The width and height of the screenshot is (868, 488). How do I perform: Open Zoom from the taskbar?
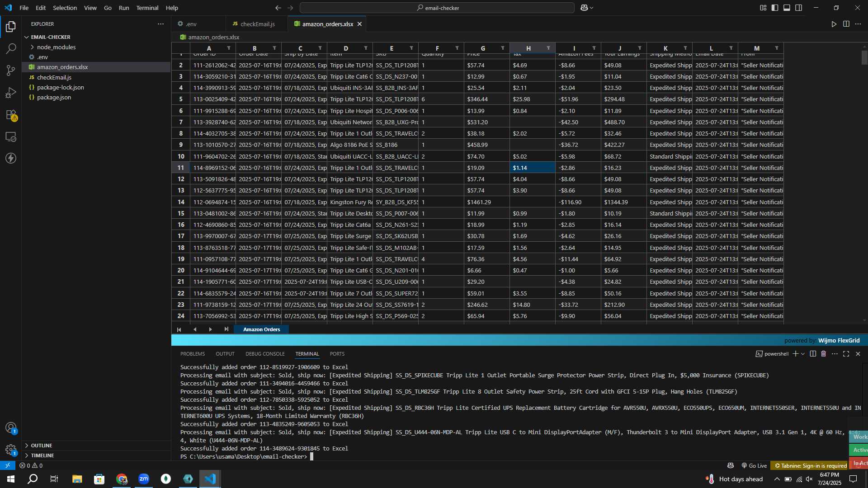coord(144,479)
